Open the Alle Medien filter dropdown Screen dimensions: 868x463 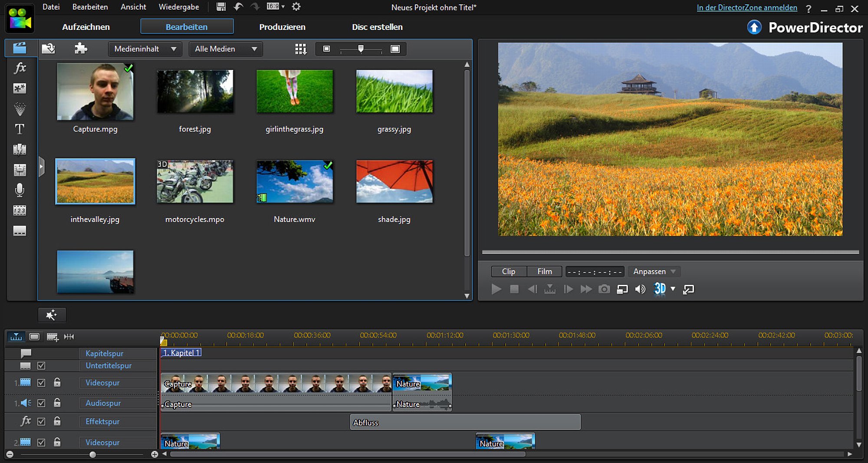226,49
